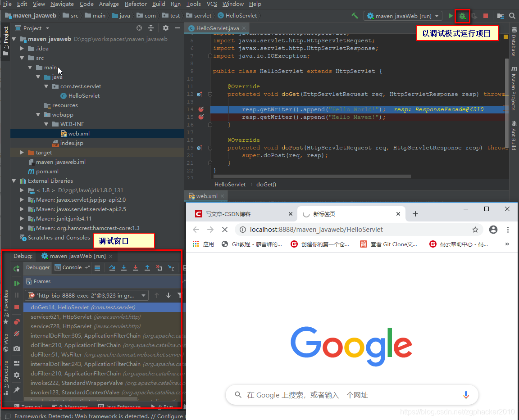Resume program in Debug panel

pos(17,283)
